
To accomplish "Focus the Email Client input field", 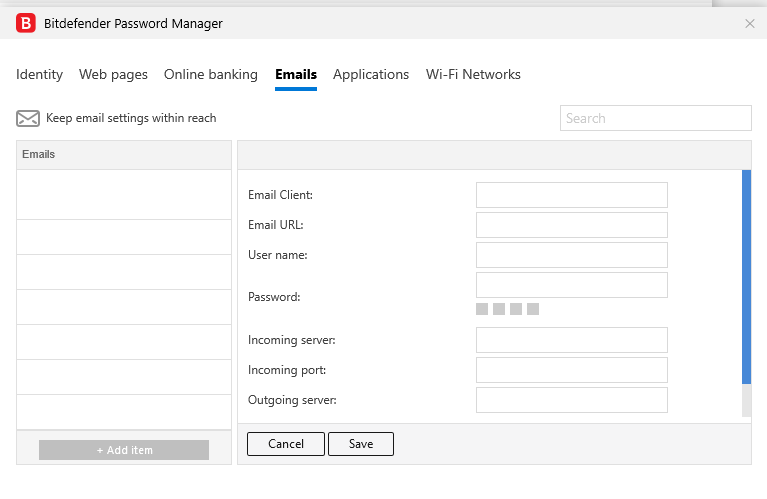I will click(571, 195).
